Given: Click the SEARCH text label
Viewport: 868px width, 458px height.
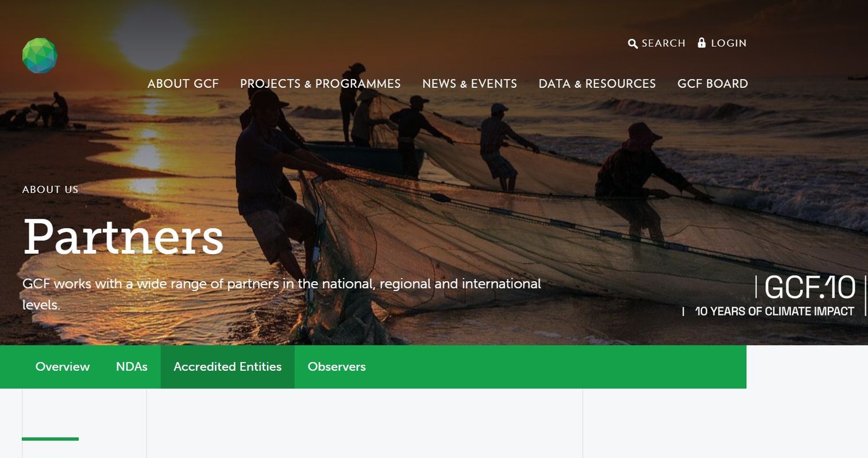Looking at the screenshot, I should 663,44.
